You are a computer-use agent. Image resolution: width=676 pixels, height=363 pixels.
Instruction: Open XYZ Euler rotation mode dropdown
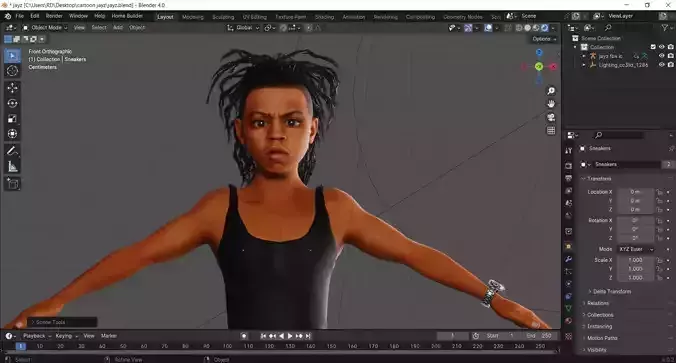click(x=636, y=249)
